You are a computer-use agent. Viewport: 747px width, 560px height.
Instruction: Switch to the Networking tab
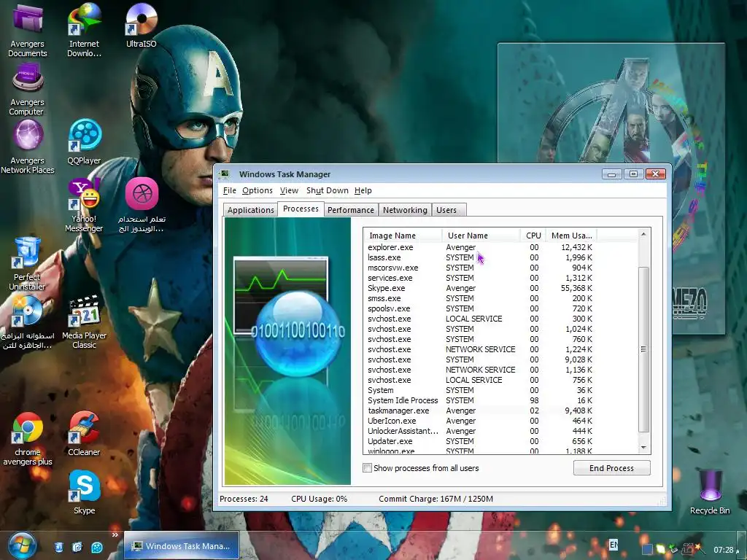click(405, 210)
